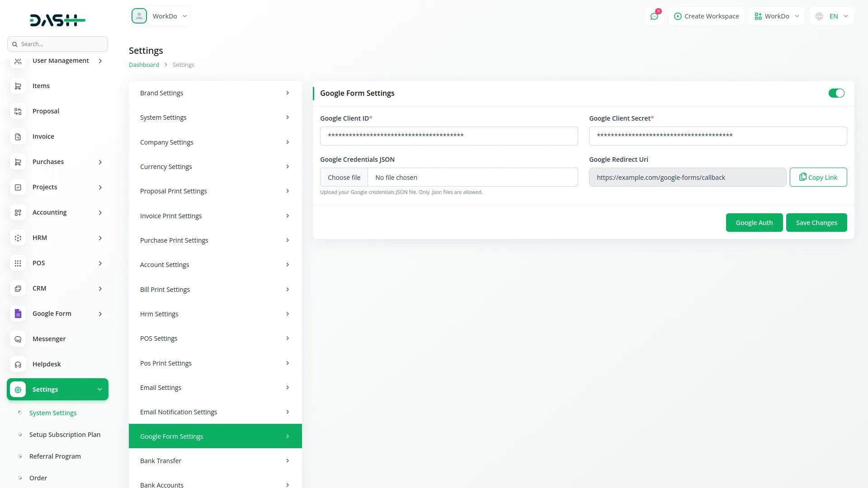Open the Bank Transfer settings section
Screen dimensions: 868x488
(215, 460)
